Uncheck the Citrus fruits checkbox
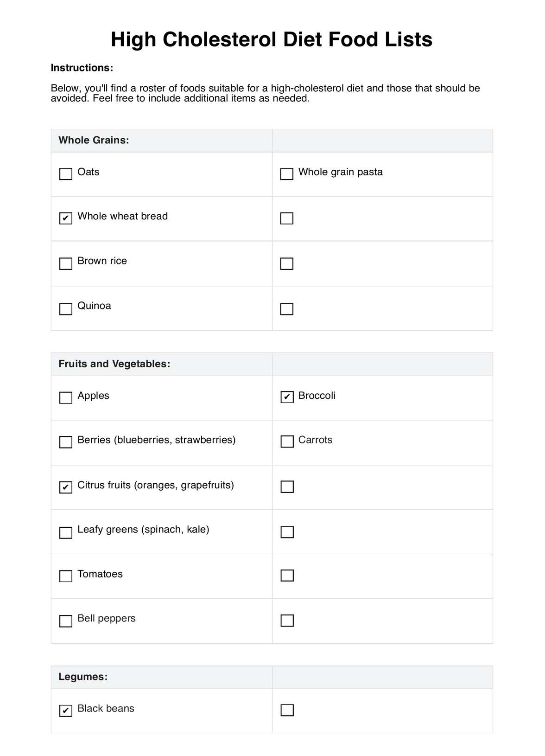The height and width of the screenshot is (756, 545). point(66,487)
